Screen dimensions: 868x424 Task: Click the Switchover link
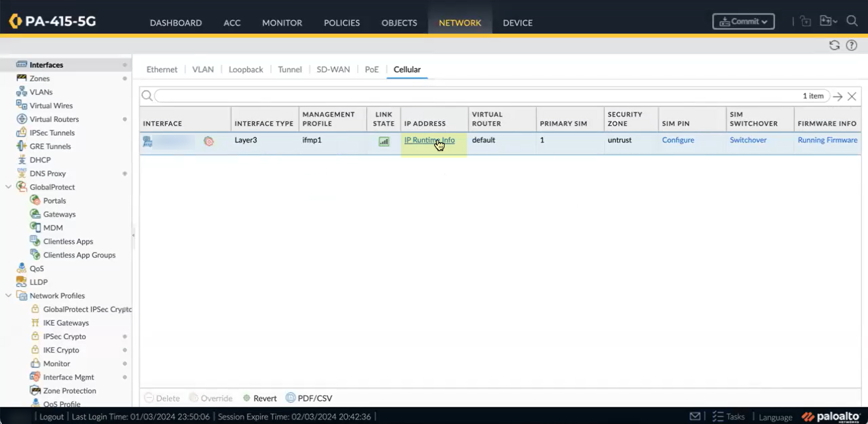pyautogui.click(x=748, y=140)
